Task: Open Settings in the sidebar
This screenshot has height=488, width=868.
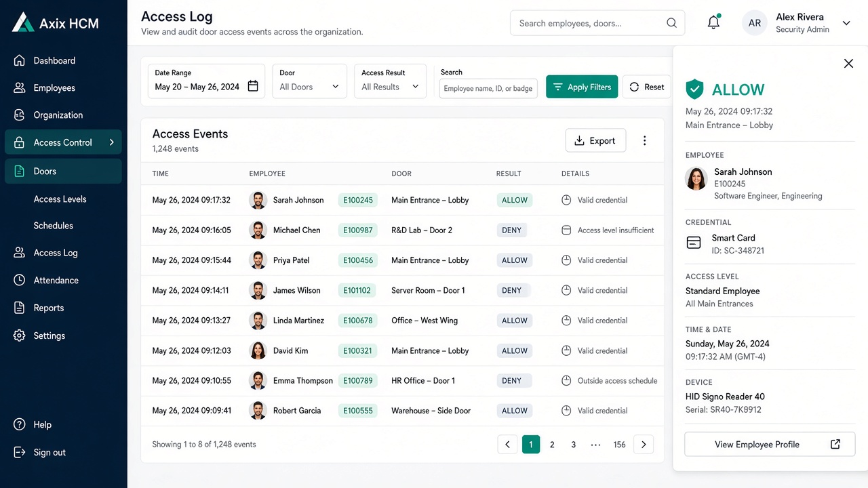Action: click(x=50, y=335)
